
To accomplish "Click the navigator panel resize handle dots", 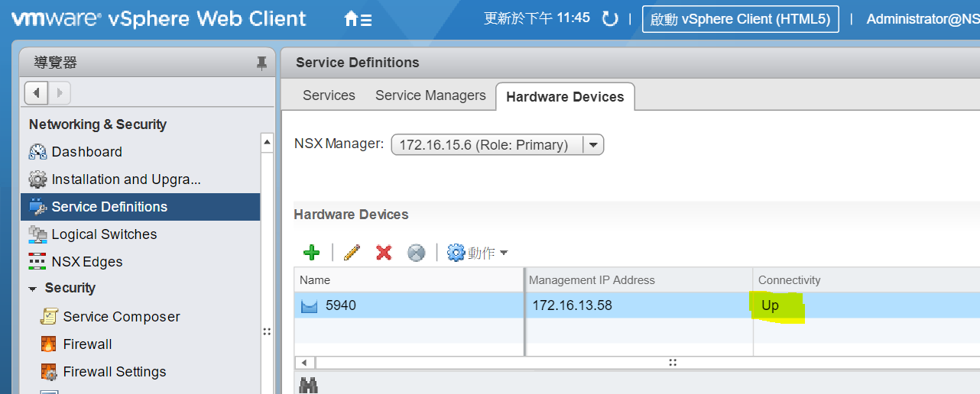I will click(267, 331).
